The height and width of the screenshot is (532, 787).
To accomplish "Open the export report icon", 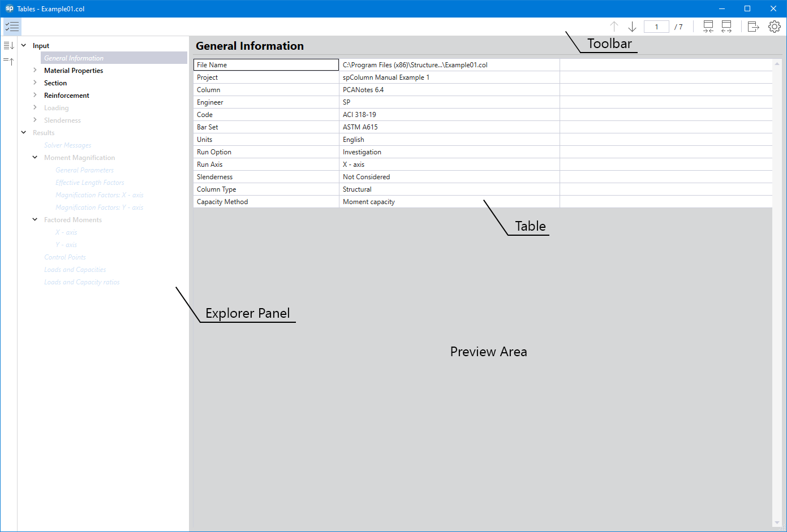I will (x=753, y=26).
